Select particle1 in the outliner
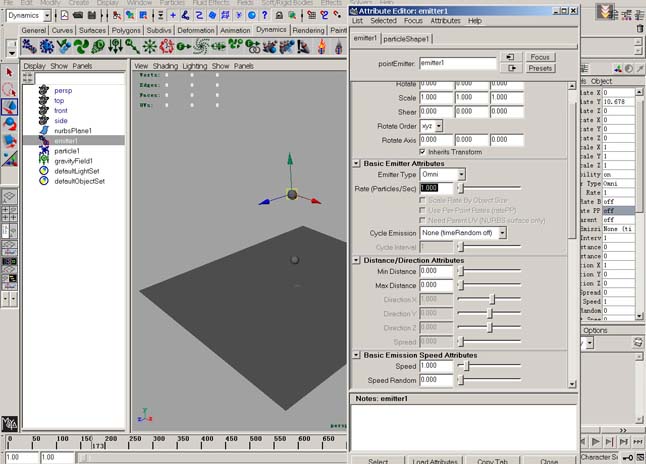Viewport: 646px width, 464px height. point(67,151)
